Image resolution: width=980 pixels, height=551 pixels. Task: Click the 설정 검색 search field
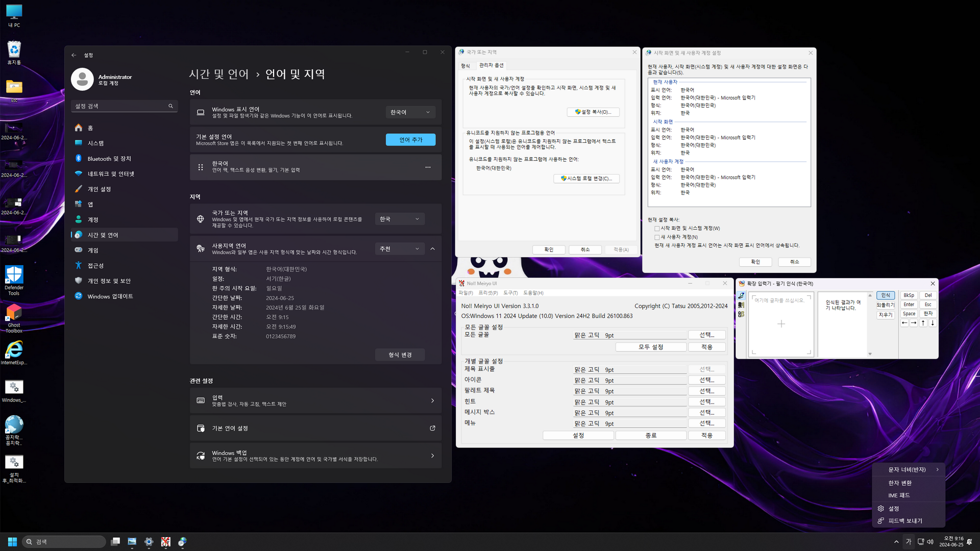click(120, 106)
